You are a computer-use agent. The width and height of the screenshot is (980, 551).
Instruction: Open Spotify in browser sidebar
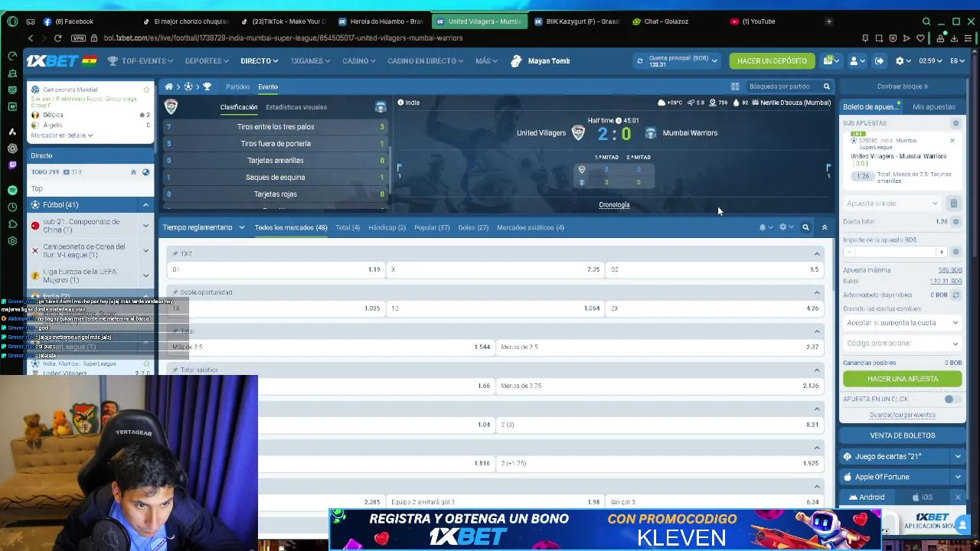[x=12, y=190]
